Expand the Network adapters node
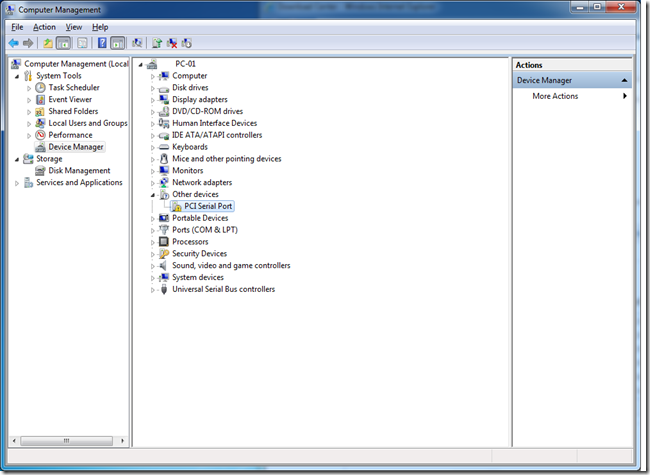The image size is (650, 475). click(x=153, y=183)
